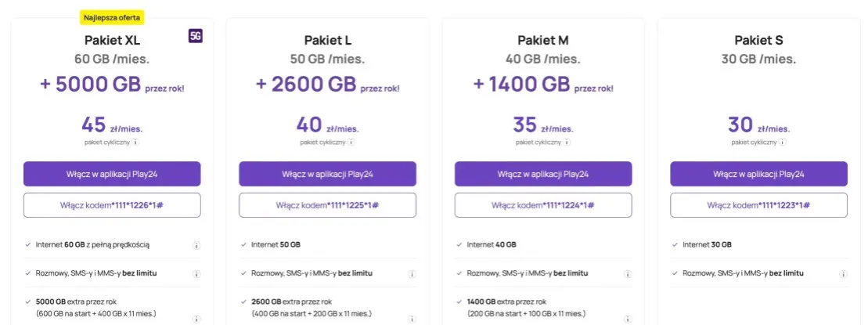868x325 pixels.
Task: Show info for Internet 60 GB feature
Action: coord(196,245)
